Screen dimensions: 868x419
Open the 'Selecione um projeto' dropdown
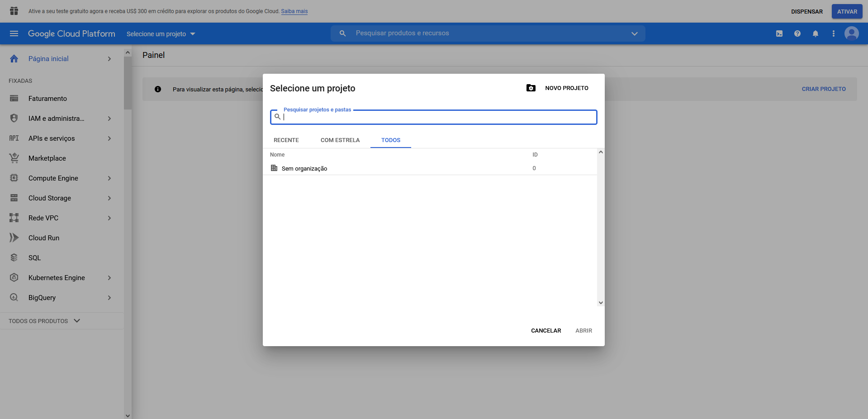[x=161, y=34]
